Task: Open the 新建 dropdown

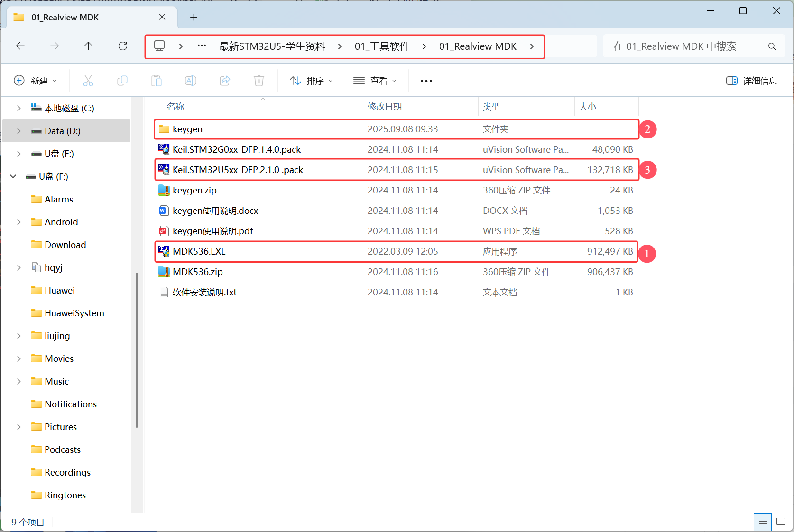Action: [x=36, y=81]
